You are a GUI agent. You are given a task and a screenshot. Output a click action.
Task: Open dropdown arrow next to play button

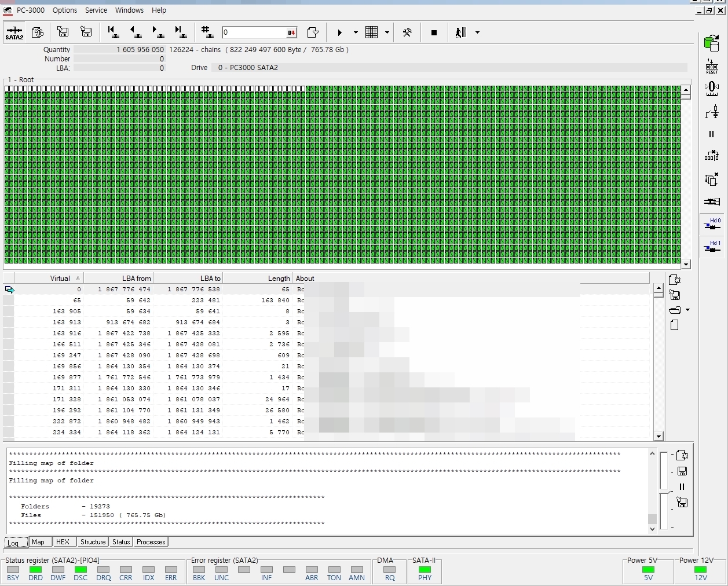click(356, 32)
